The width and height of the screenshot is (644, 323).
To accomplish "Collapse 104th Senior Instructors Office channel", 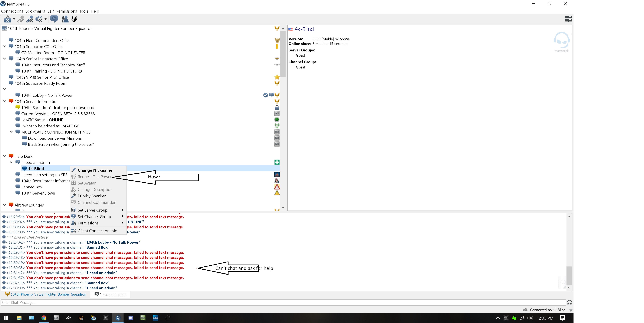I will 4,59.
